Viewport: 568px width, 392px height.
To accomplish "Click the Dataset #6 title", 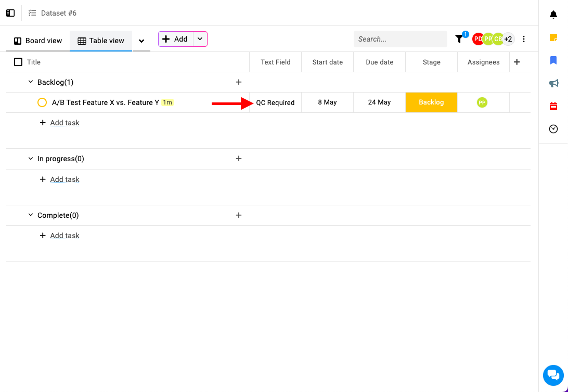I will (59, 13).
